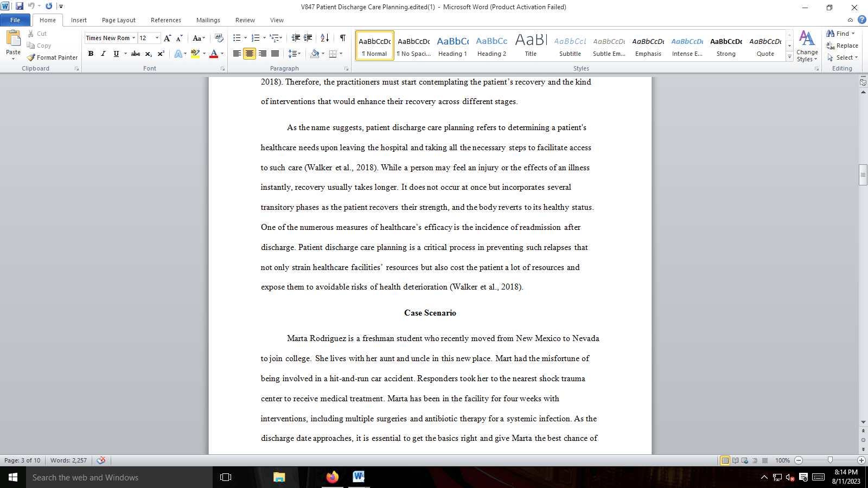The width and height of the screenshot is (868, 488).
Task: Toggle Italic formatting
Action: (x=103, y=54)
